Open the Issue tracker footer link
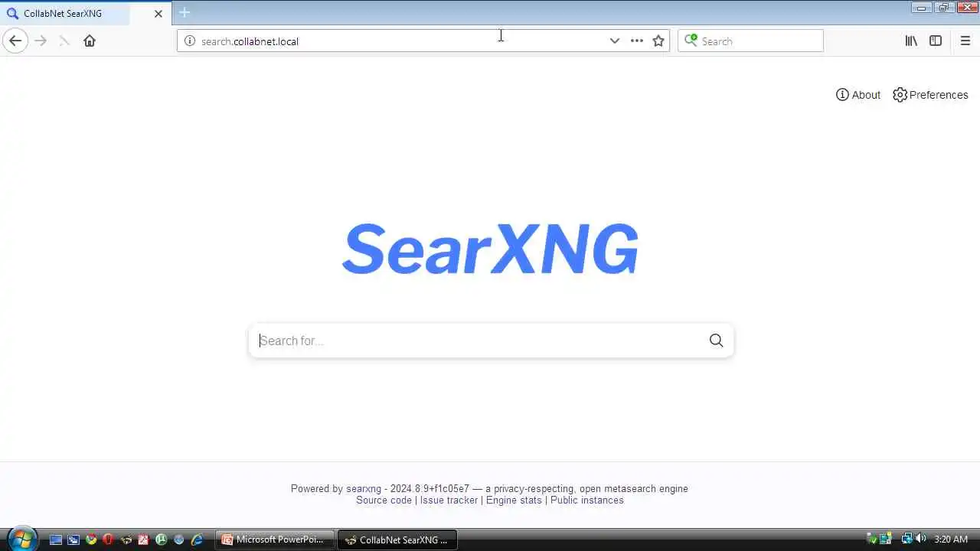980x551 pixels. coord(449,500)
